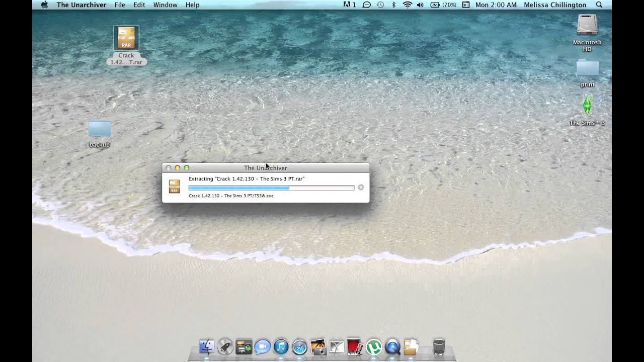Click the Adobe icon in menu bar
The image size is (644, 362).
coord(350,5)
